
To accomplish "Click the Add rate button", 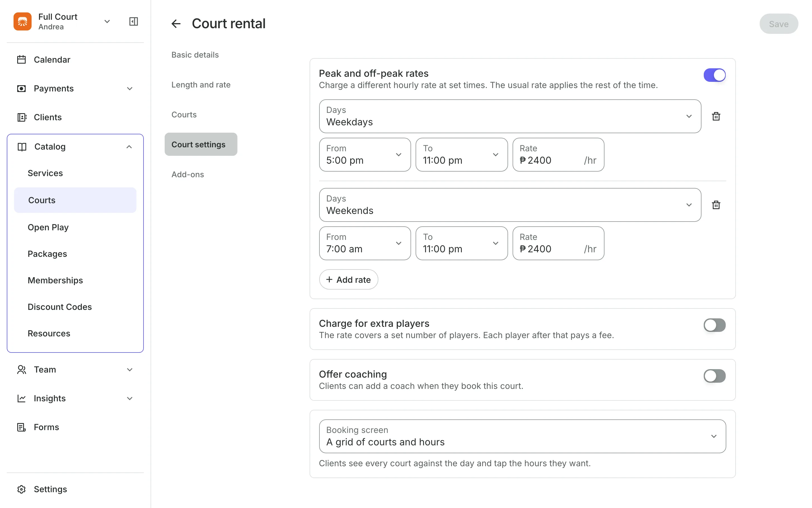I will click(x=348, y=279).
